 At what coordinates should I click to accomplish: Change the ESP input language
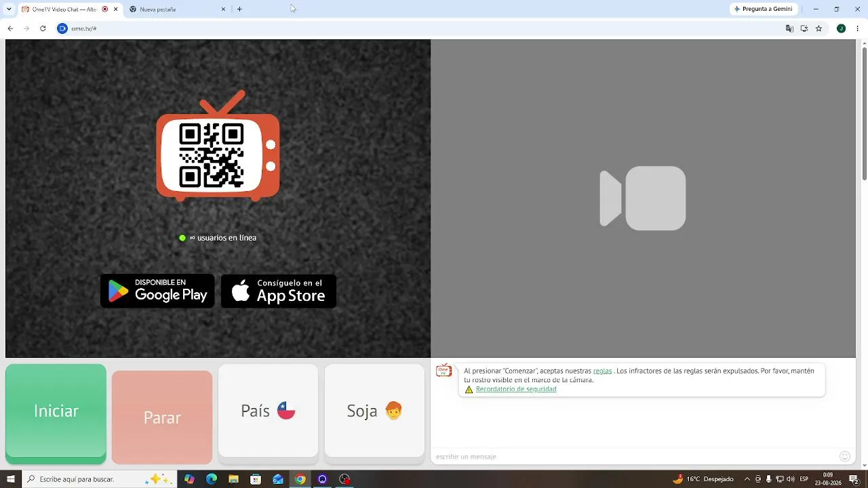804,479
